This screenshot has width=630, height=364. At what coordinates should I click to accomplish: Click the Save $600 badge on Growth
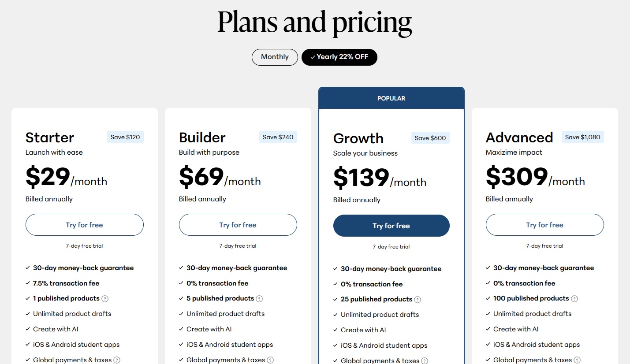coord(430,138)
